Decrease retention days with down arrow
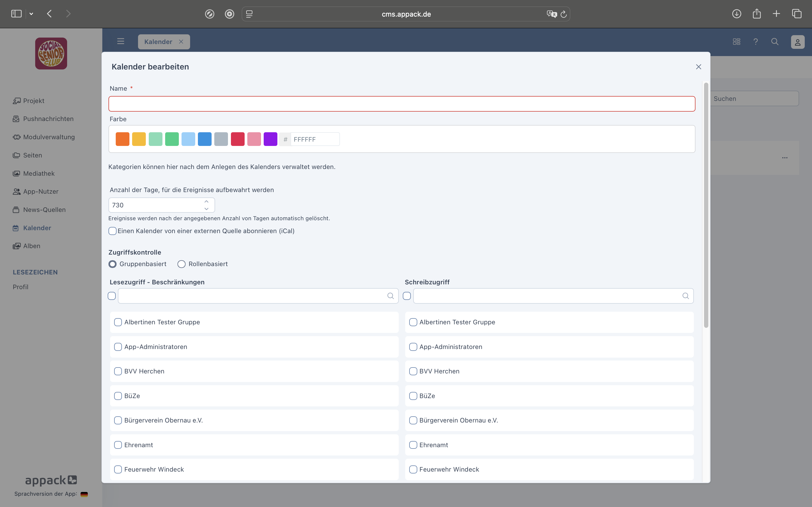Image resolution: width=812 pixels, height=507 pixels. (206, 209)
